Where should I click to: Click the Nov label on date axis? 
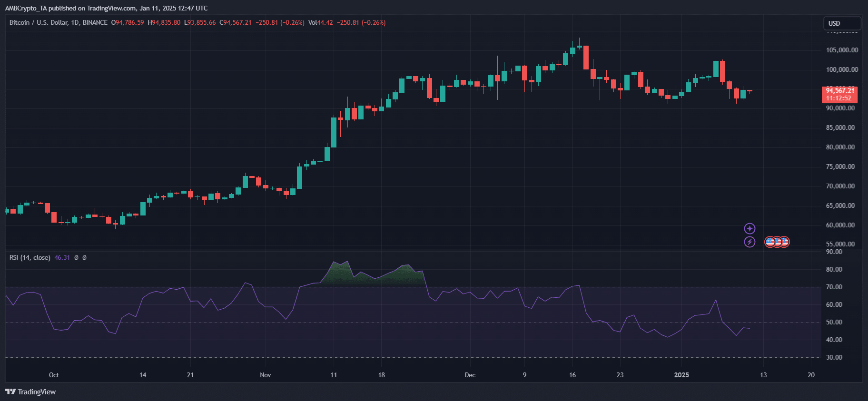click(266, 375)
